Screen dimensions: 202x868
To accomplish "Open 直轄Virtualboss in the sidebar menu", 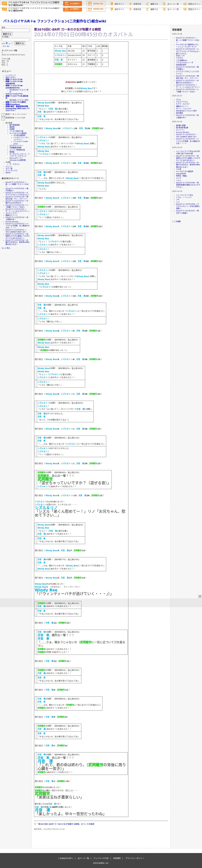I will 12,104.
